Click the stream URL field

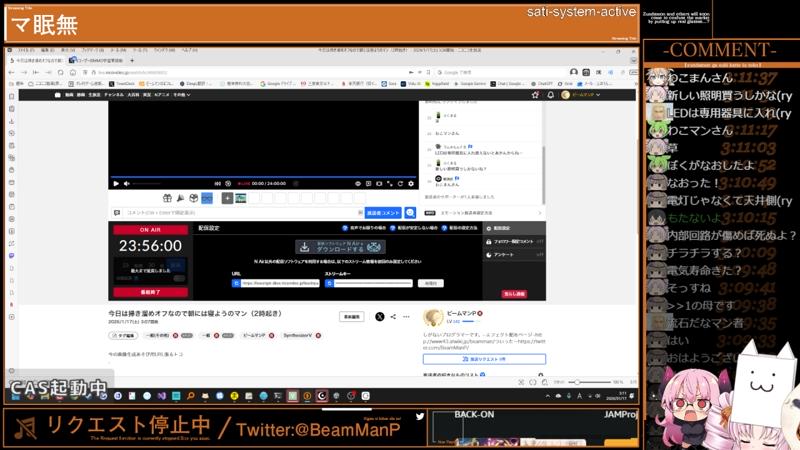point(280,283)
